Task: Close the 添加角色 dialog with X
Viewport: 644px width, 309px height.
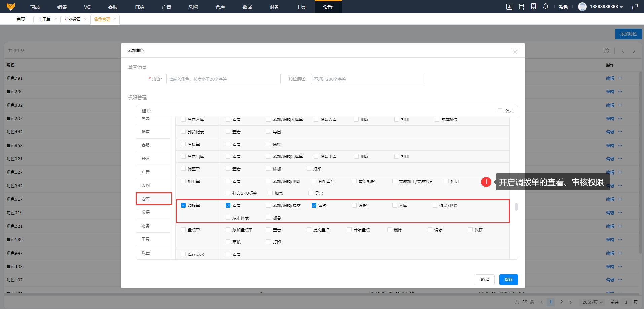Action: pos(515,52)
